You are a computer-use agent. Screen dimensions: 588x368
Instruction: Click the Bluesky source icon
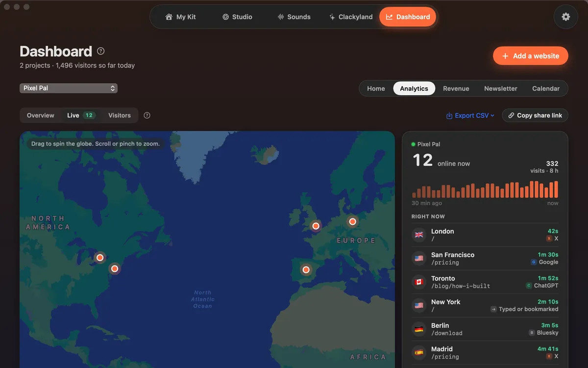tap(532, 333)
